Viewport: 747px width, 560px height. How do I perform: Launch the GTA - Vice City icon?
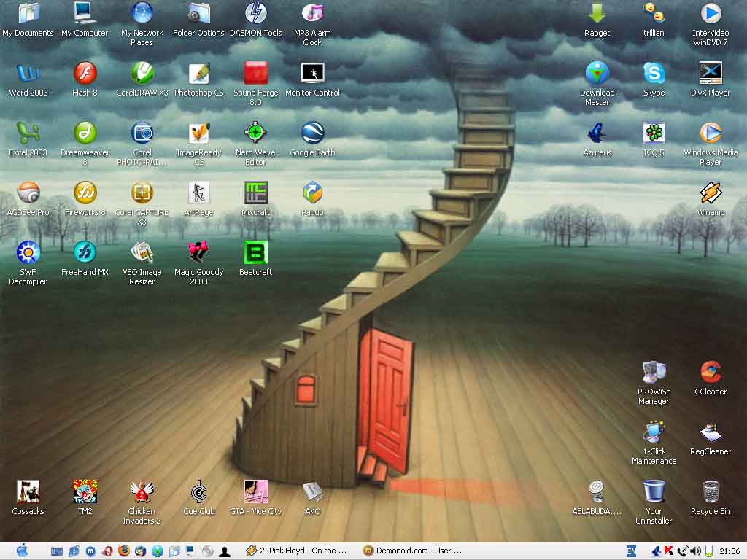coord(256,491)
